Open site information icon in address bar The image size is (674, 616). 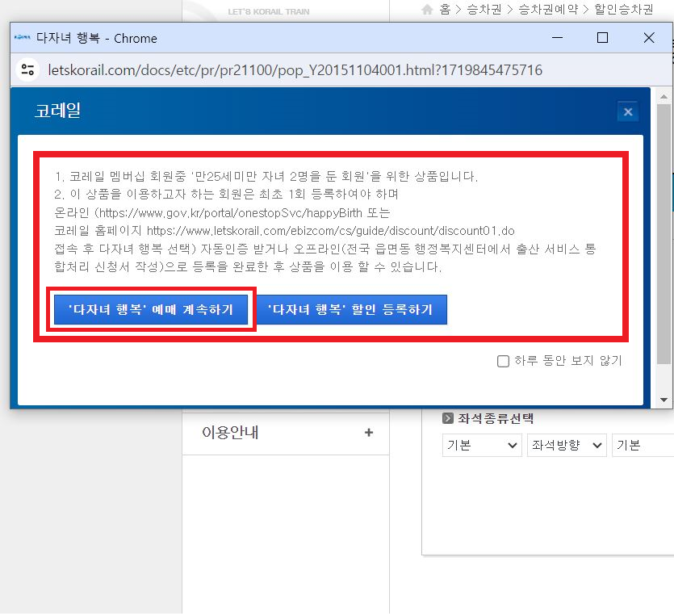coord(28,69)
